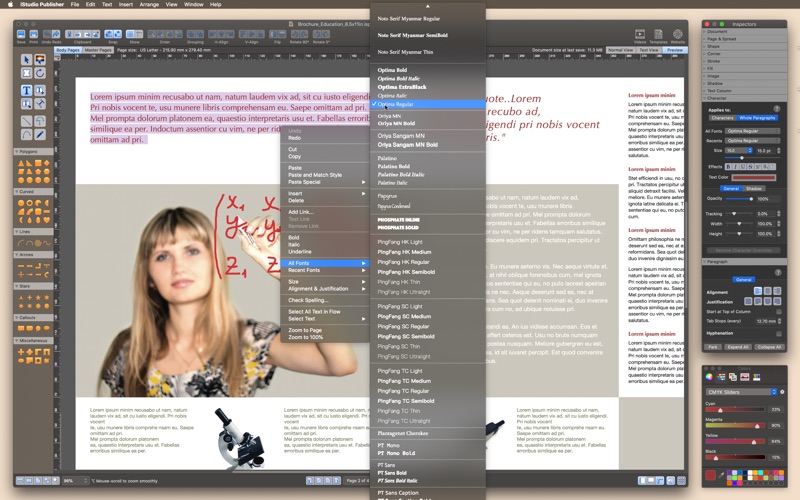Open the Recent Fonts submenu

326,270
